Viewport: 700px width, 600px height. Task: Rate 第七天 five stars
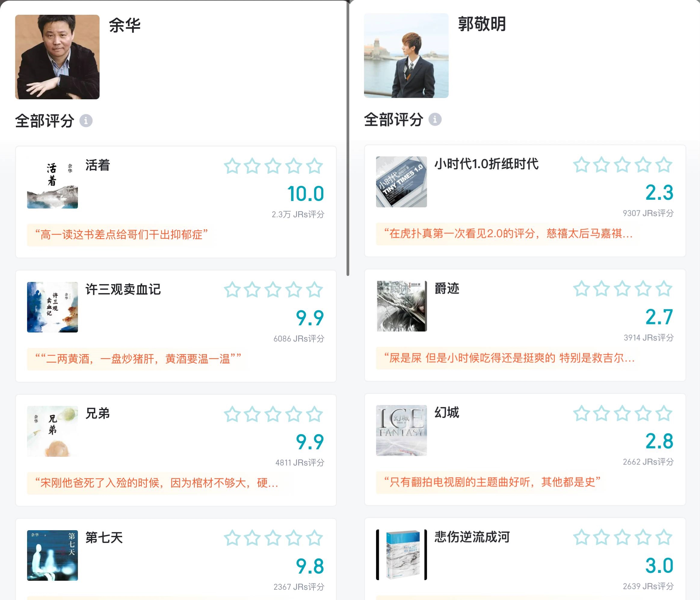coord(315,538)
